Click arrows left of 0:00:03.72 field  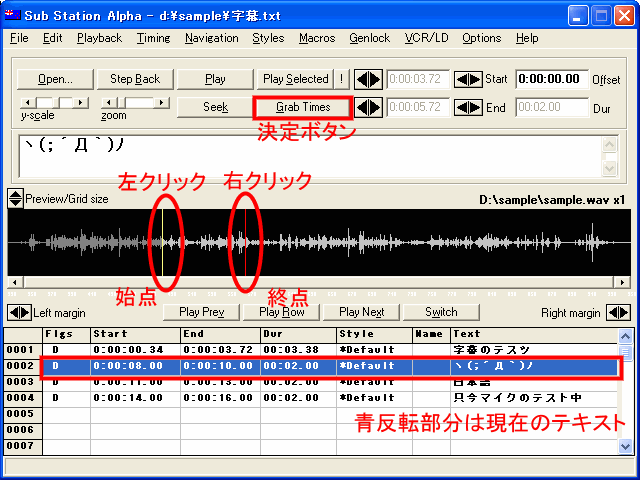[369, 79]
